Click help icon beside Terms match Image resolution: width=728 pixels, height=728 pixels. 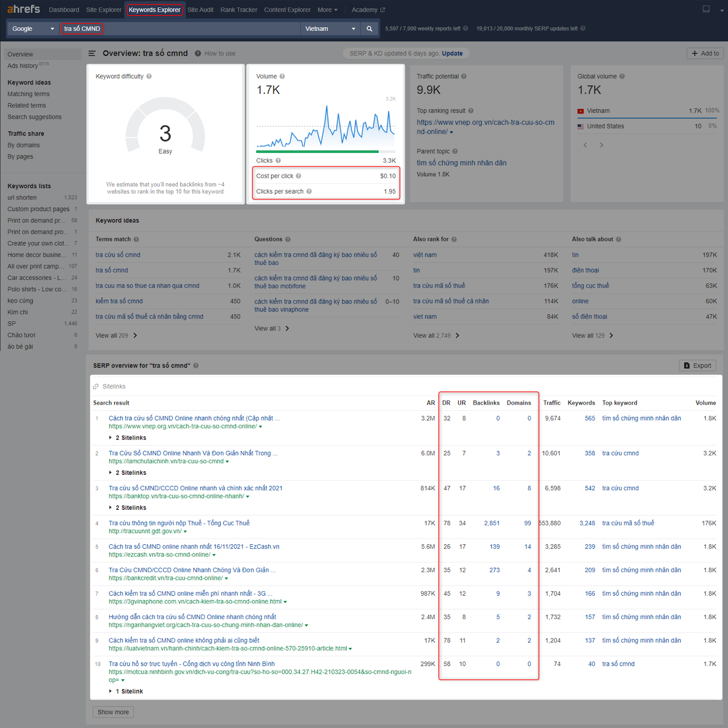point(136,239)
